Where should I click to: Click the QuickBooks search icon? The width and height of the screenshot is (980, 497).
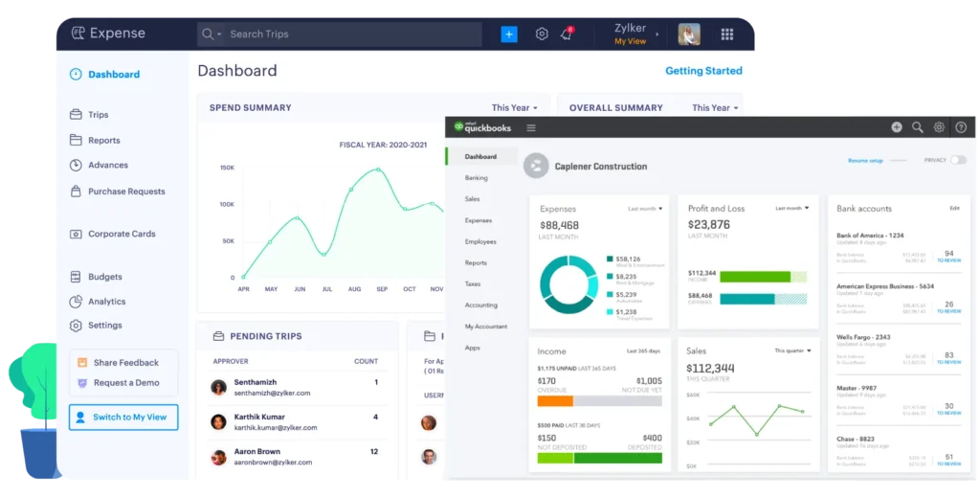point(918,127)
